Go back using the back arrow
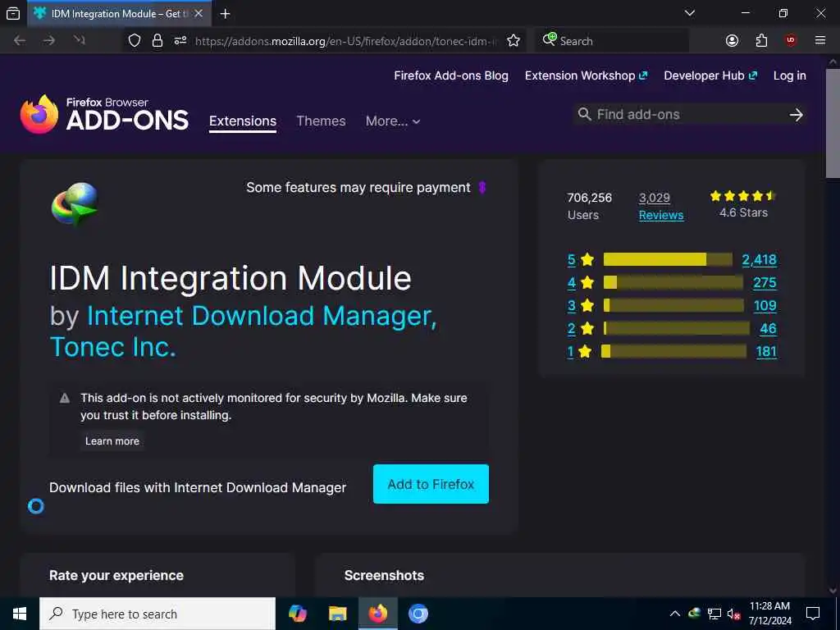 (x=20, y=41)
